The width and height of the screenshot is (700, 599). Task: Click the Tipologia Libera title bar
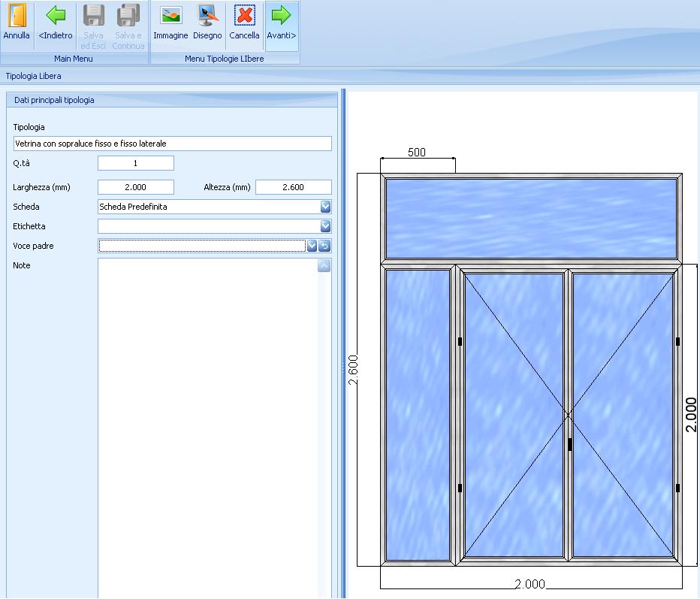(350, 76)
